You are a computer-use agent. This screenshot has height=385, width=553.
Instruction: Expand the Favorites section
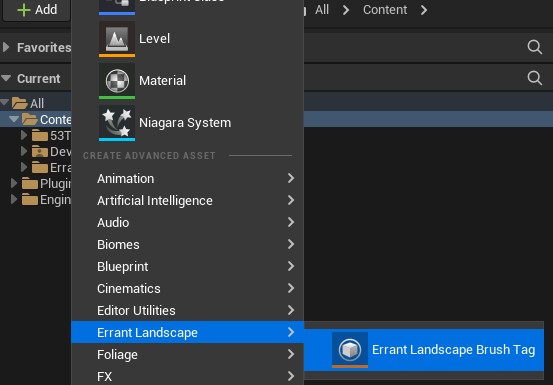pyautogui.click(x=6, y=47)
